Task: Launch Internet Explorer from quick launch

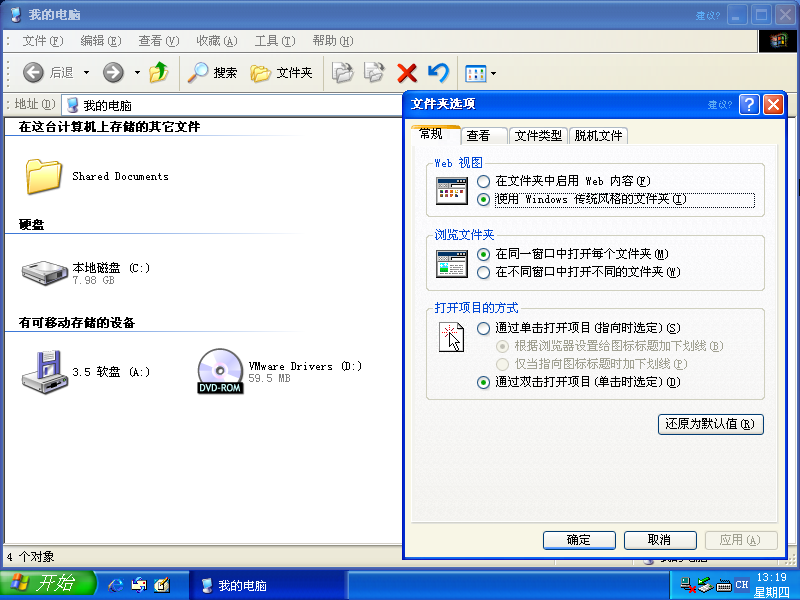Action: 116,585
